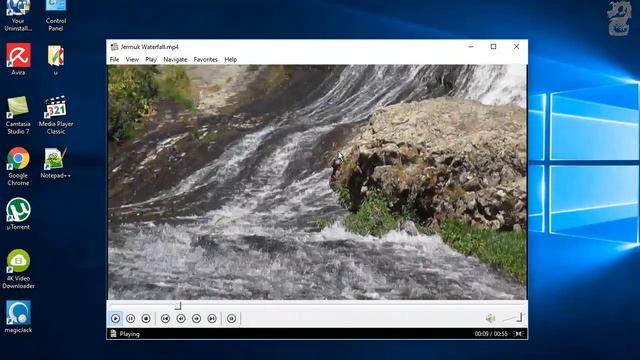Select the Control Panel desktop icon
640x360 pixels.
click(x=56, y=16)
